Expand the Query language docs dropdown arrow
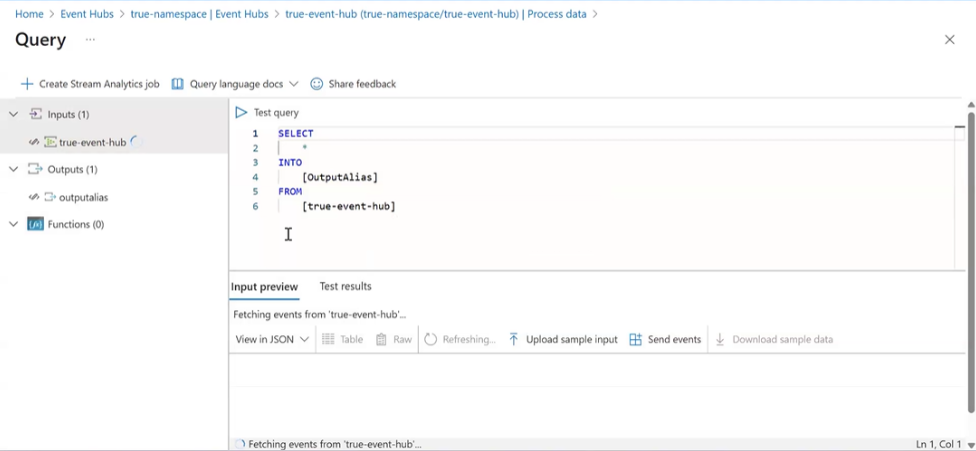Screen dimensions: 976x451 point(293,84)
